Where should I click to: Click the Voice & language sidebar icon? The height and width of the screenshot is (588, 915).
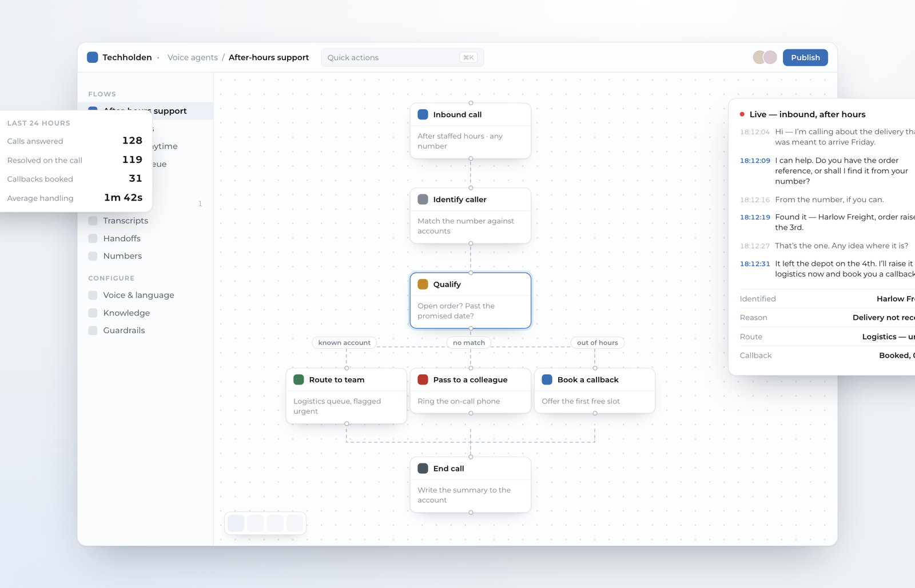point(93,295)
